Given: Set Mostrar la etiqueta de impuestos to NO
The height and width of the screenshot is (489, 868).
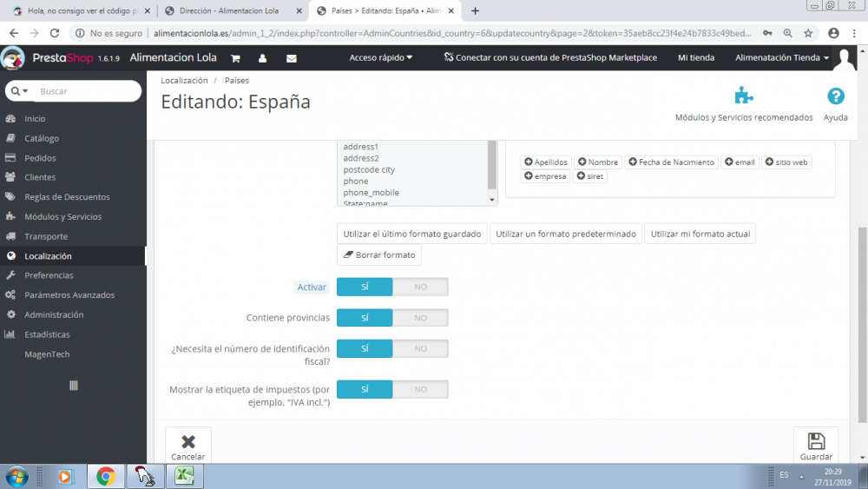Looking at the screenshot, I should [421, 389].
